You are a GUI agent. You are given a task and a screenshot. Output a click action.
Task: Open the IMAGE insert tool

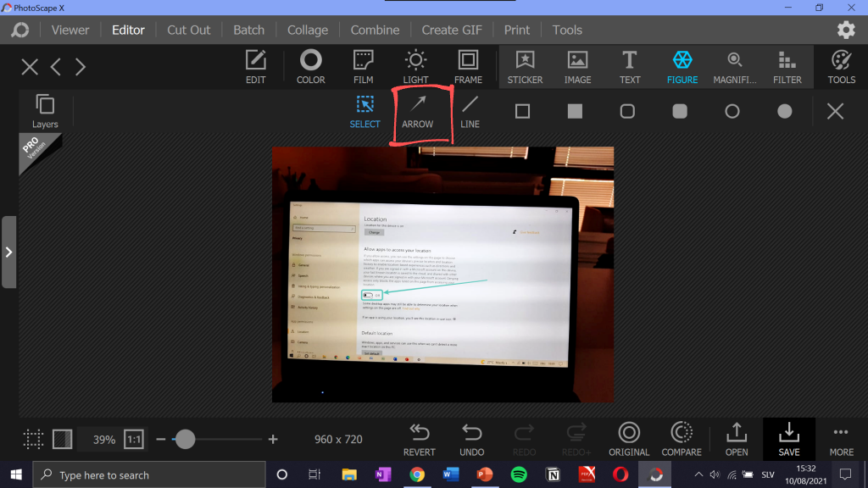point(577,67)
